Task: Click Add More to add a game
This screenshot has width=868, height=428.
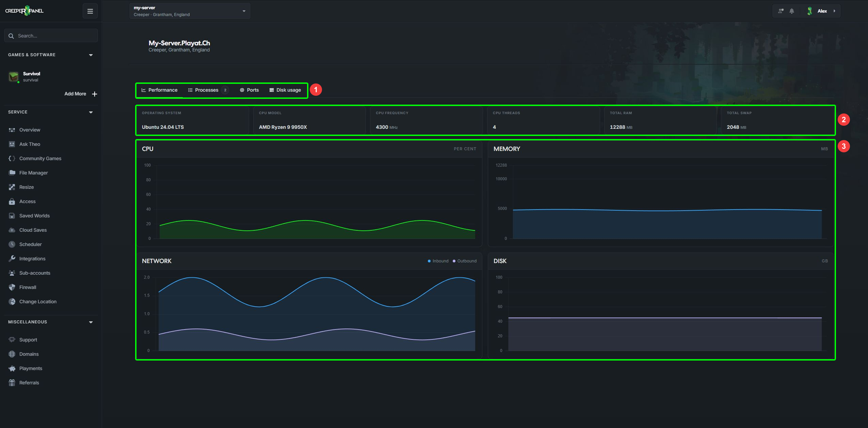Action: (x=81, y=94)
